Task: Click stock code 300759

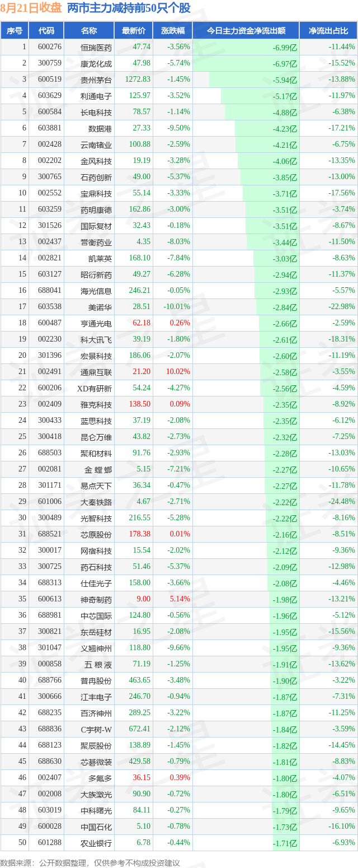Action: click(50, 63)
